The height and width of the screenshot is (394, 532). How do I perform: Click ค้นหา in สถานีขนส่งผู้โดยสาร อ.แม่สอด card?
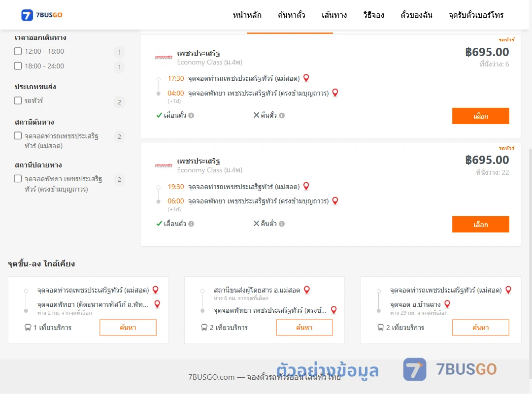coord(304,328)
